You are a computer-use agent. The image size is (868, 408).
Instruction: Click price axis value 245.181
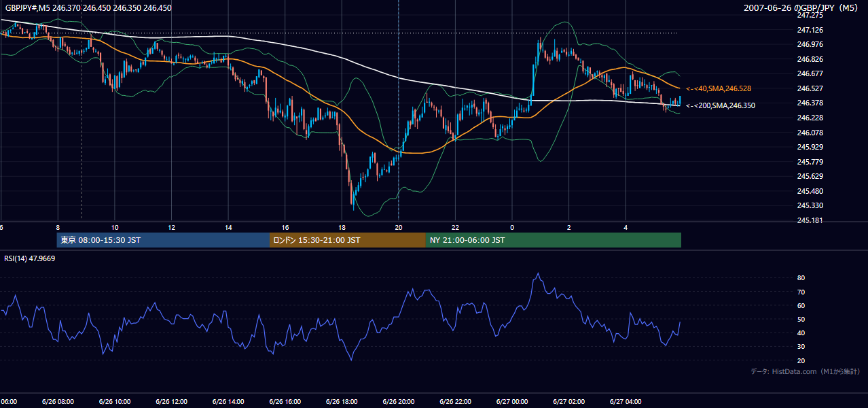click(810, 220)
